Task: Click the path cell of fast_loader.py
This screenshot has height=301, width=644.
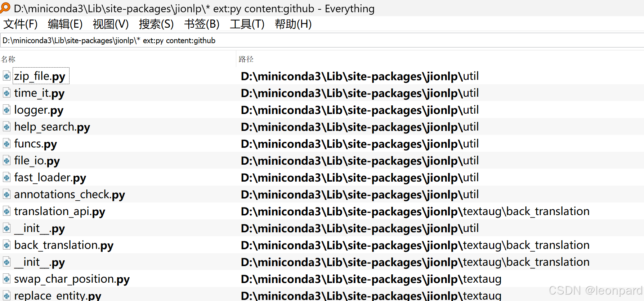Action: pyautogui.click(x=360, y=178)
